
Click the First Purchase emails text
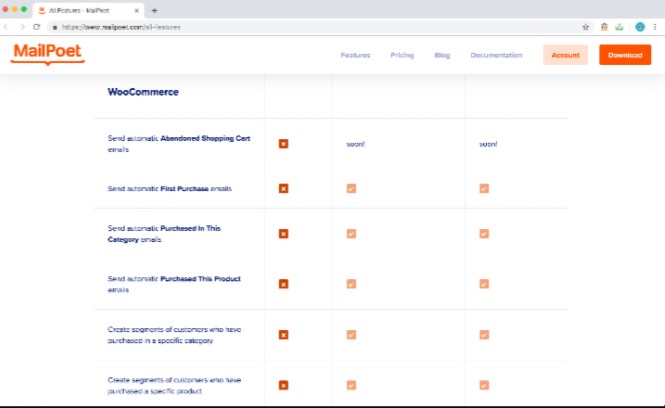(x=170, y=189)
